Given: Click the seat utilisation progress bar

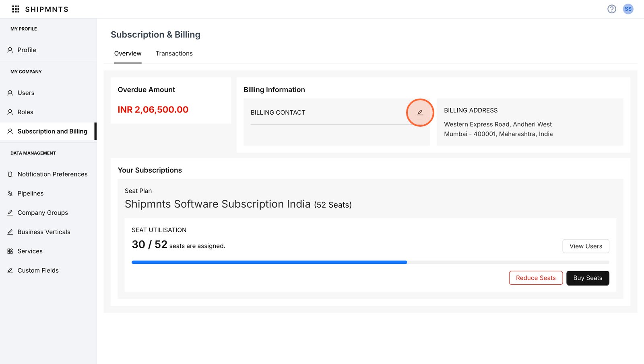Looking at the screenshot, I should [x=370, y=262].
